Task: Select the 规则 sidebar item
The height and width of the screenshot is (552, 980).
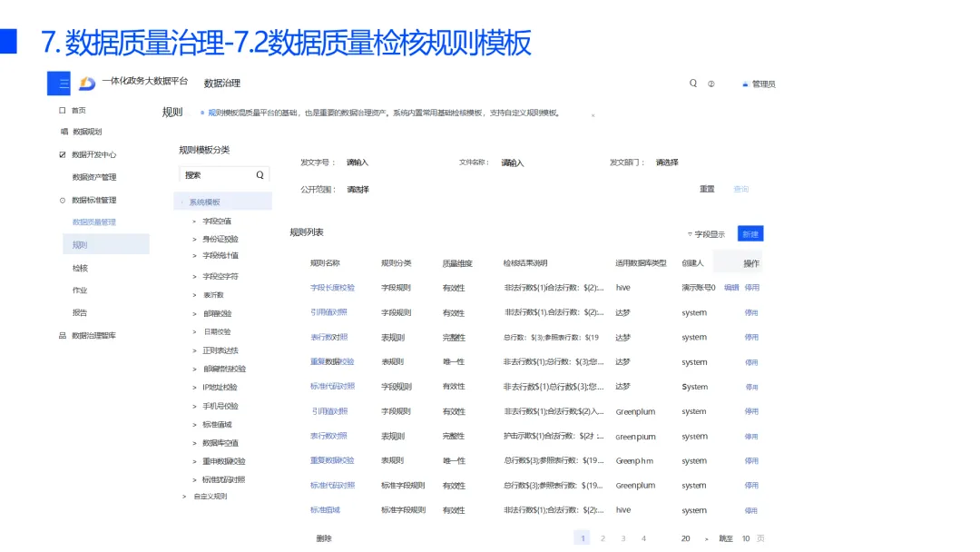Action: click(106, 244)
